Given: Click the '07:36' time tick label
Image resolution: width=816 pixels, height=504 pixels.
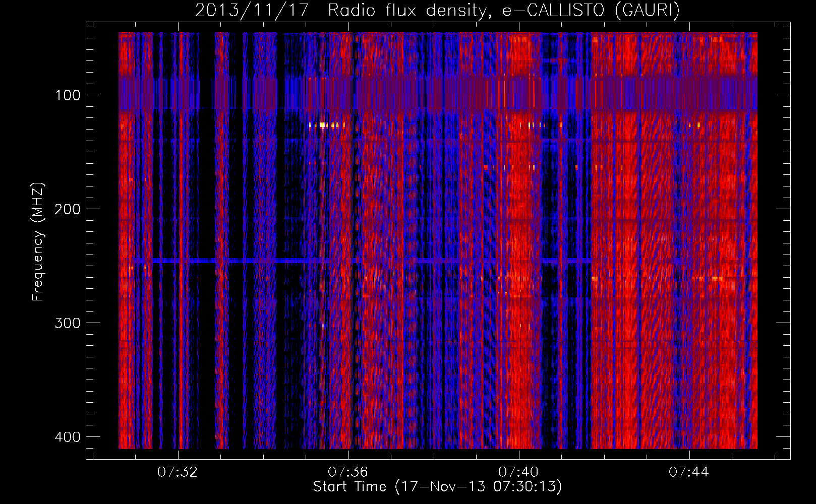Looking at the screenshot, I should click(x=348, y=472).
